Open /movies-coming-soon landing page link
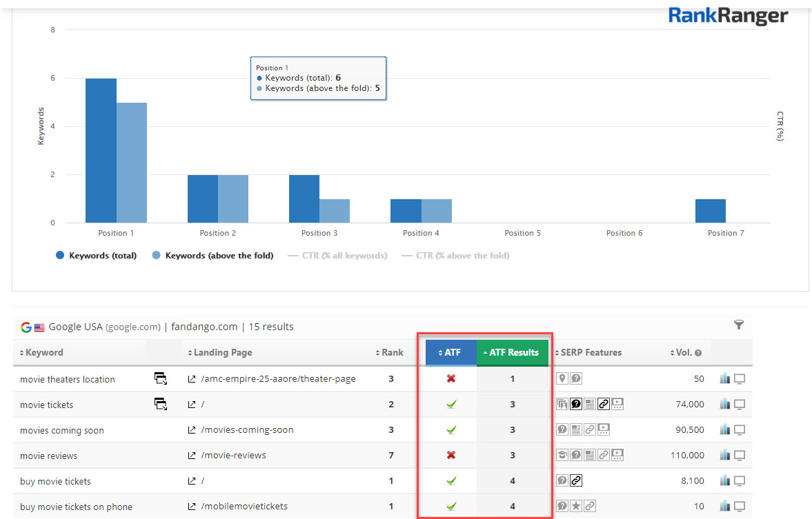The height and width of the screenshot is (519, 812). click(x=248, y=430)
